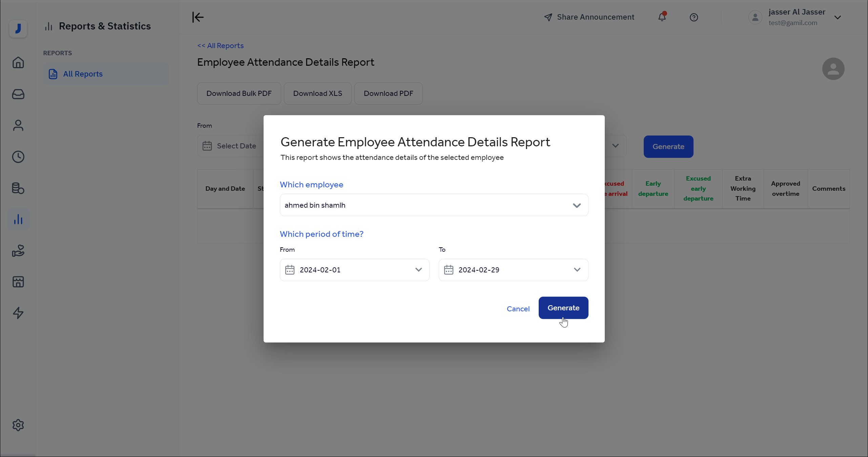Image resolution: width=868 pixels, height=457 pixels.
Task: Open the help question mark icon
Action: [694, 17]
